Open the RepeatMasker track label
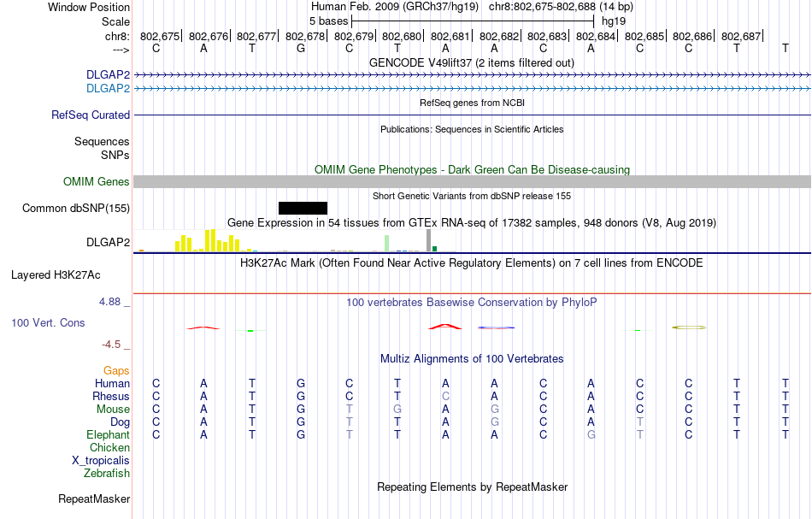812x519 pixels. pyautogui.click(x=94, y=498)
